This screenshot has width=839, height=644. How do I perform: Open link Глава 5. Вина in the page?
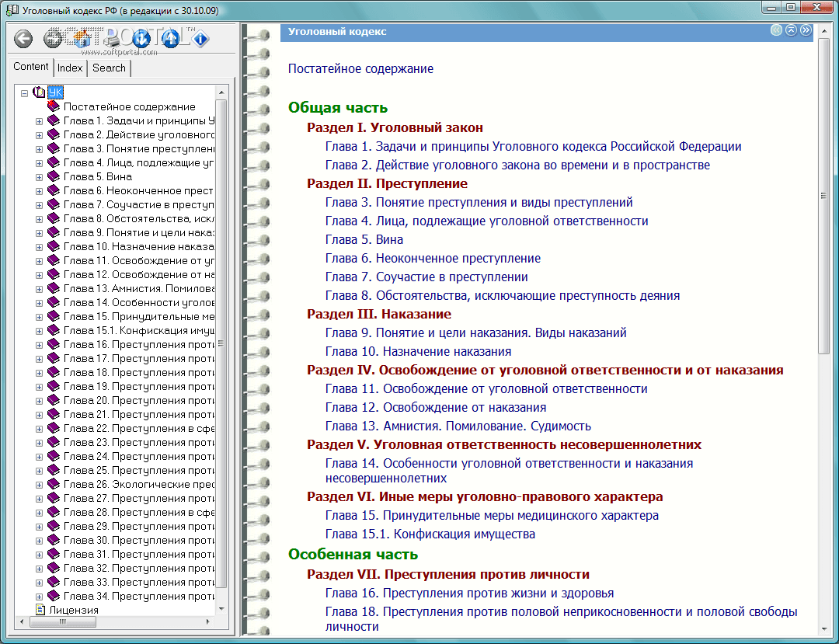point(364,239)
